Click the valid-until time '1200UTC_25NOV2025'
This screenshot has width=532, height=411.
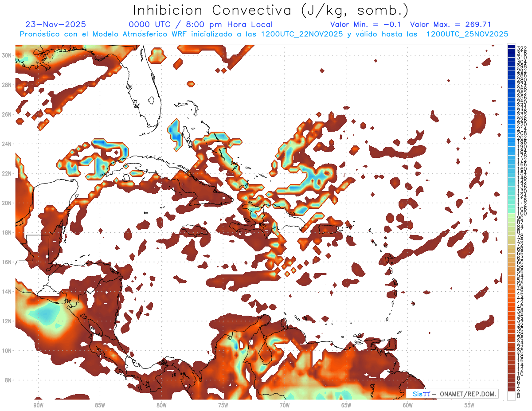coord(467,34)
